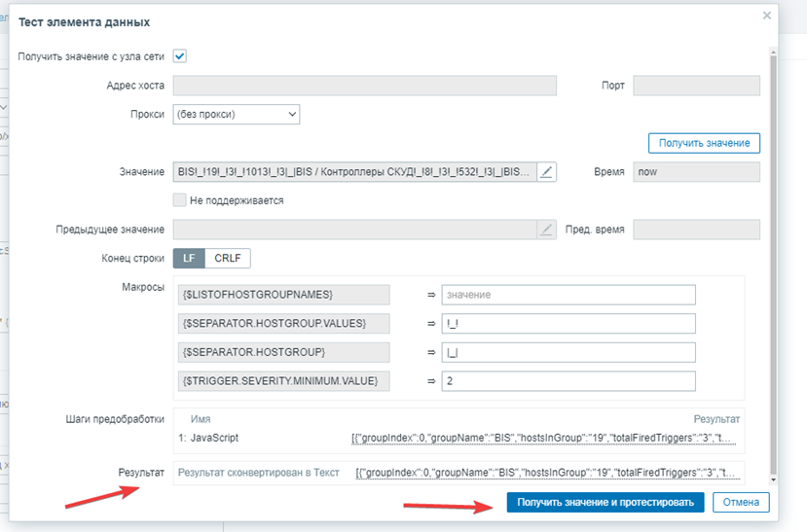This screenshot has height=532, width=807.
Task: Click the Результат output text value
Action: (548, 474)
